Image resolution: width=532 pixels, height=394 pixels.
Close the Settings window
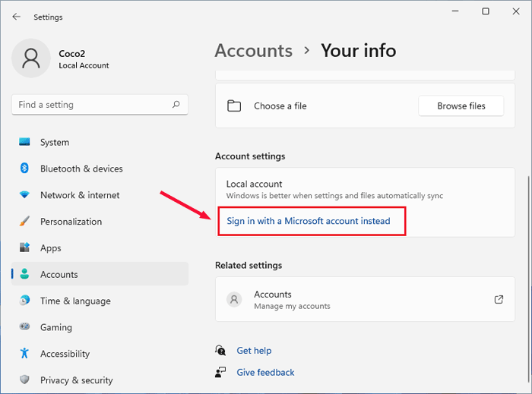click(516, 11)
